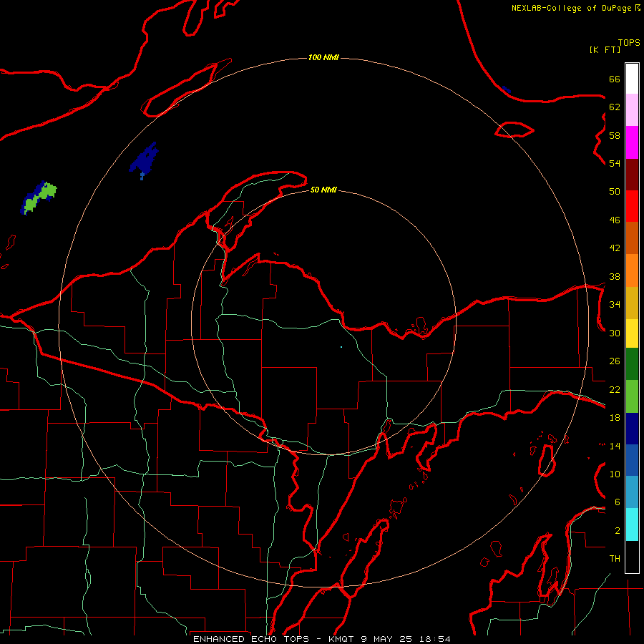Click the legend value 62
The image size is (644, 644).
(x=615, y=107)
